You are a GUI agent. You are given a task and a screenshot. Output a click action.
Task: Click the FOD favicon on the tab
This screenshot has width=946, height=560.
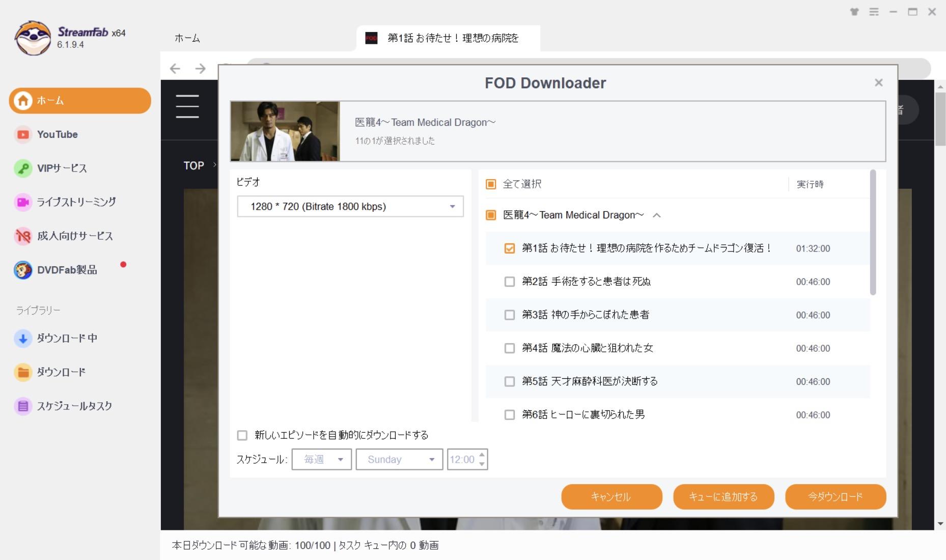[x=371, y=38]
